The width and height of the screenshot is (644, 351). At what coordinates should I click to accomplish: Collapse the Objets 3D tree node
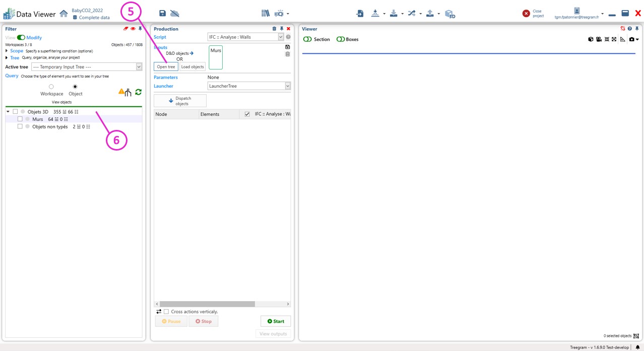click(x=8, y=112)
